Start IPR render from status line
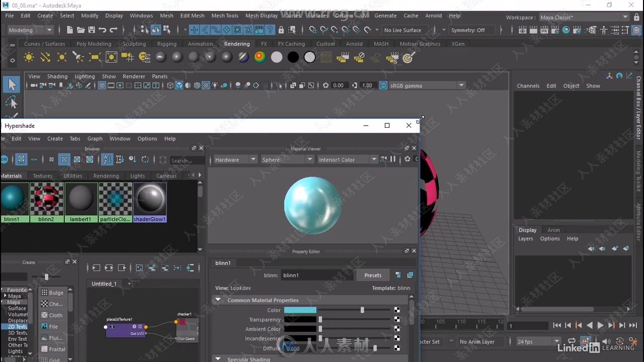The image size is (644, 362). [545, 30]
